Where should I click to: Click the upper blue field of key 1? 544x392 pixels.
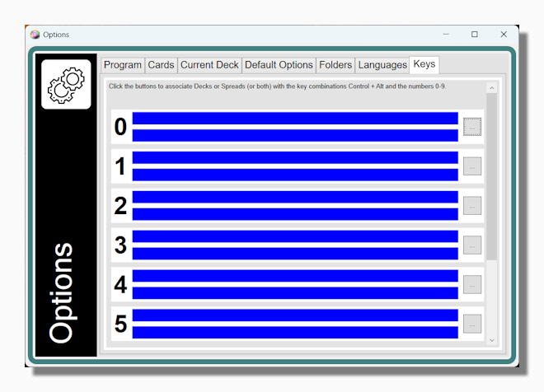pos(295,157)
